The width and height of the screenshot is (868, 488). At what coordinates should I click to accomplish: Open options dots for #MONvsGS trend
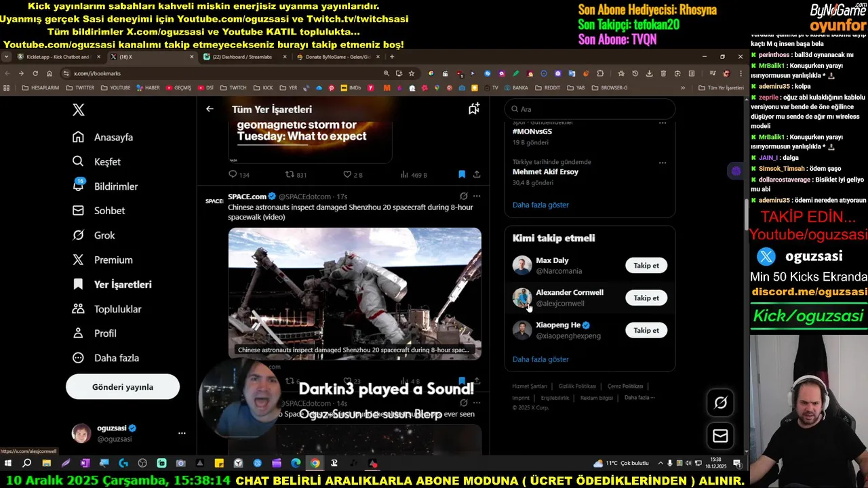pyautogui.click(x=663, y=123)
